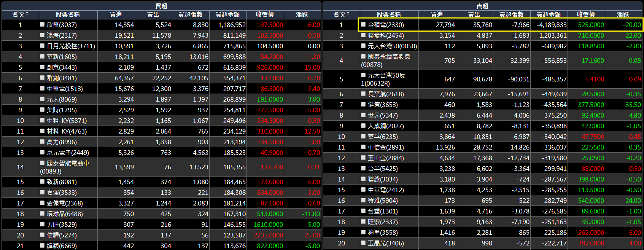Viewport: 644px width, 250px height.
Task: Tick the checkbox beside 欣興(3037)
Action: [42, 24]
